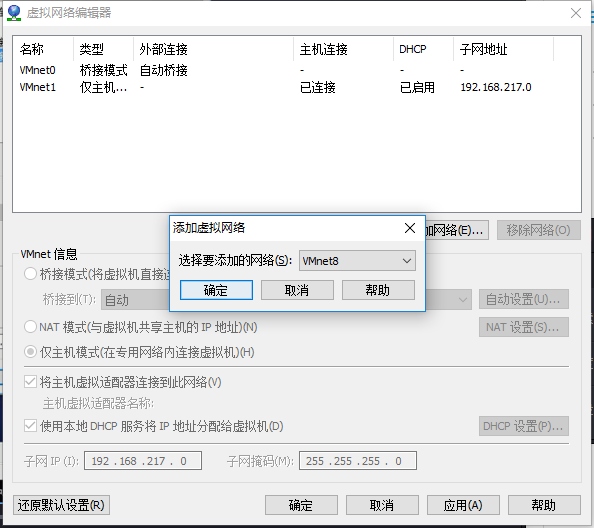Click the Virtual Network Editor globe icon
The height and width of the screenshot is (528, 594).
(x=14, y=13)
